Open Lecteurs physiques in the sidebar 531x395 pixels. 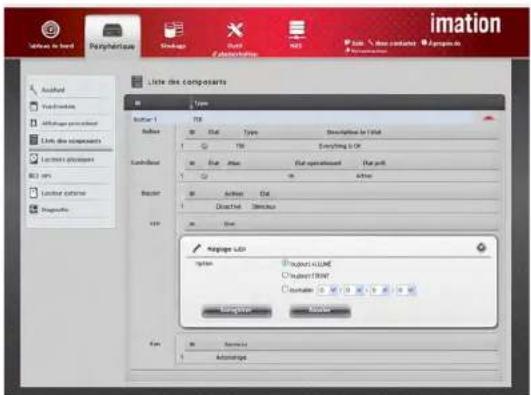[67, 159]
